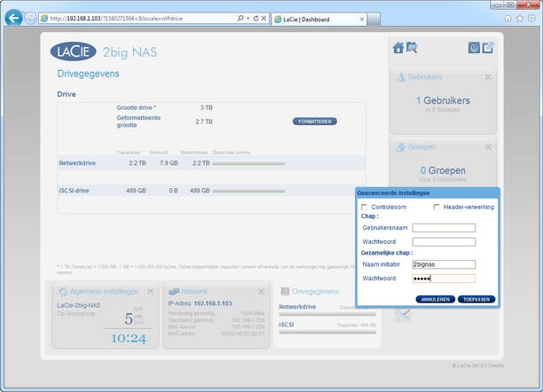Open the browser Tools gear icon
This screenshot has width=543, height=392.
coord(531,19)
